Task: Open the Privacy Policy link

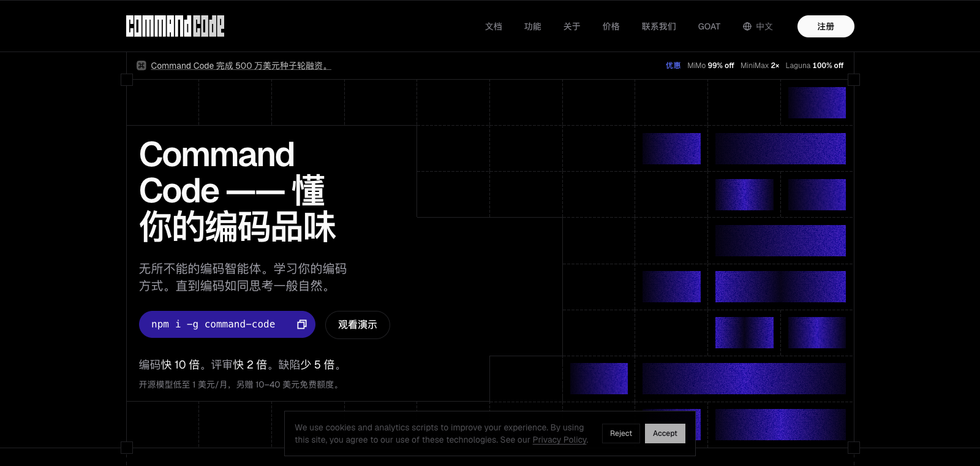Action: (x=559, y=440)
